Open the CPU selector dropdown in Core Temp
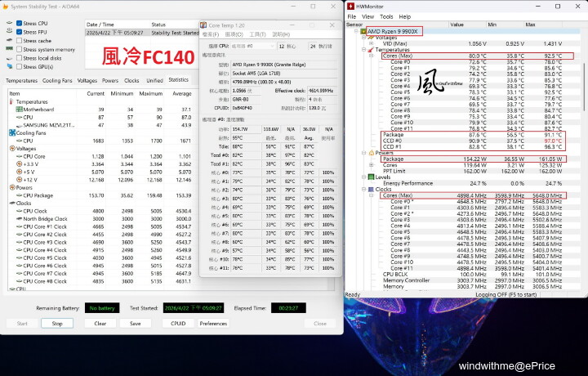The image size is (588, 376). pyautogui.click(x=252, y=46)
